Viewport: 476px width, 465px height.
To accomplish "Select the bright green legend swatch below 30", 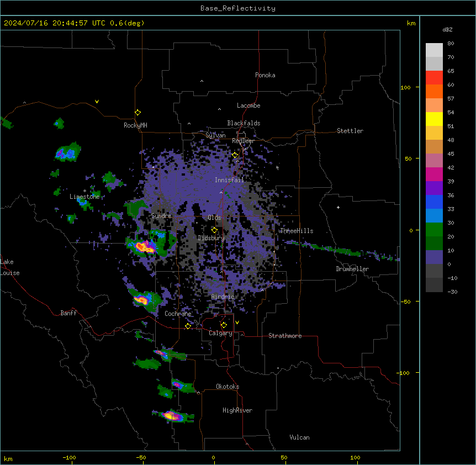I will tap(434, 230).
